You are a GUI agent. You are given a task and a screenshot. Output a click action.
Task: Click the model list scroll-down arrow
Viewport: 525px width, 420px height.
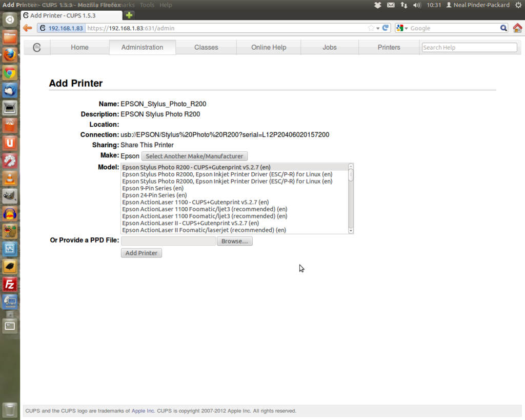pyautogui.click(x=351, y=231)
